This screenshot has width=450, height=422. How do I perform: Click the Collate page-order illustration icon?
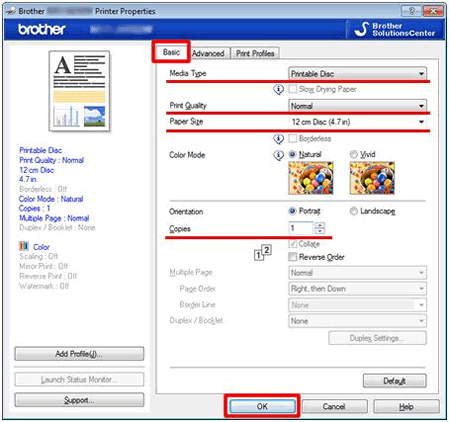click(263, 252)
